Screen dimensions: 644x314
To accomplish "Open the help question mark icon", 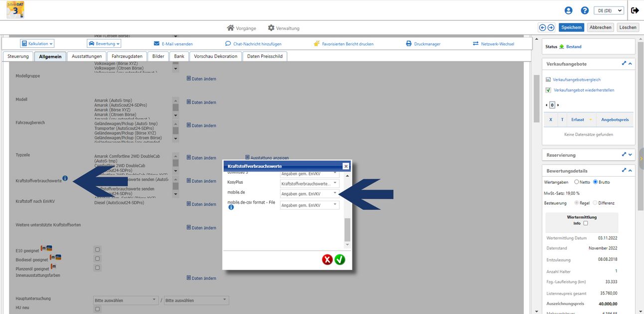I will [585, 10].
